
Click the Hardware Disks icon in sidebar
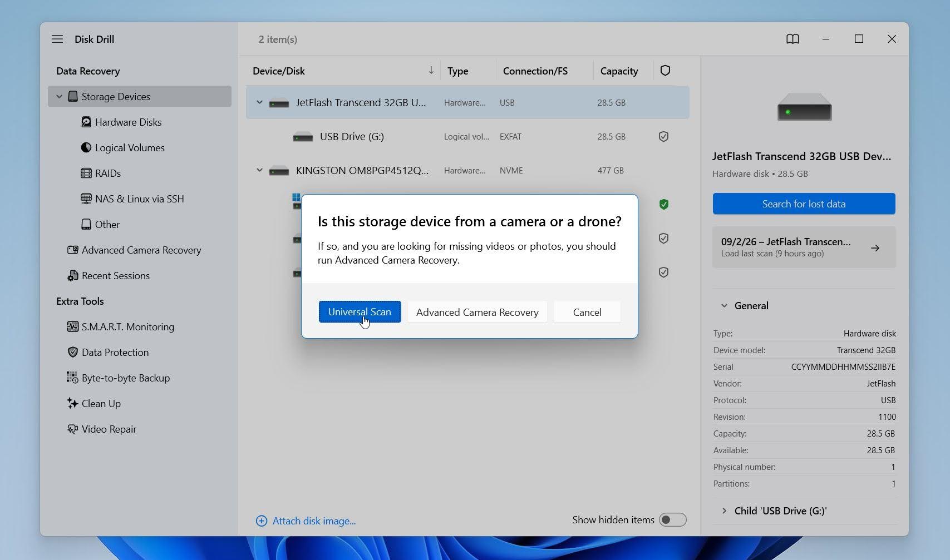pos(86,122)
